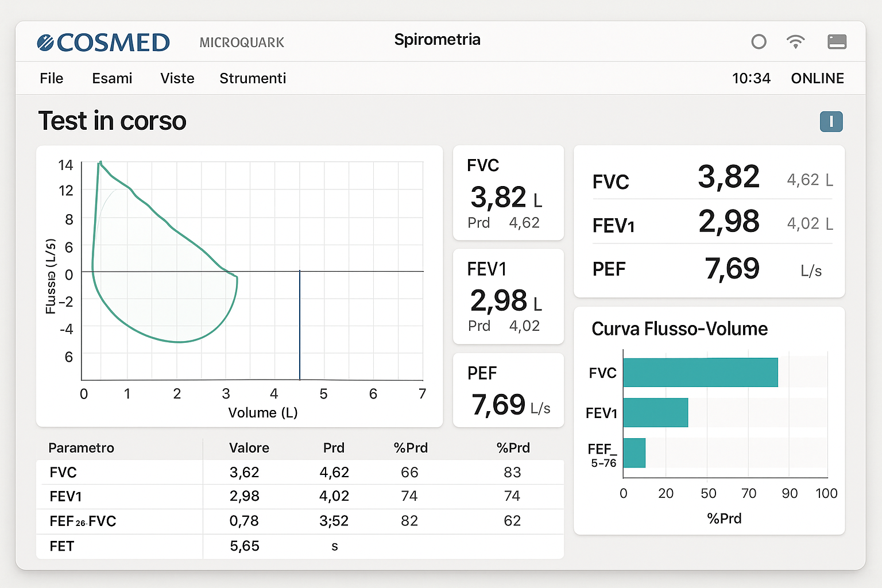Click the battery device icon
882x588 pixels.
pos(837,42)
